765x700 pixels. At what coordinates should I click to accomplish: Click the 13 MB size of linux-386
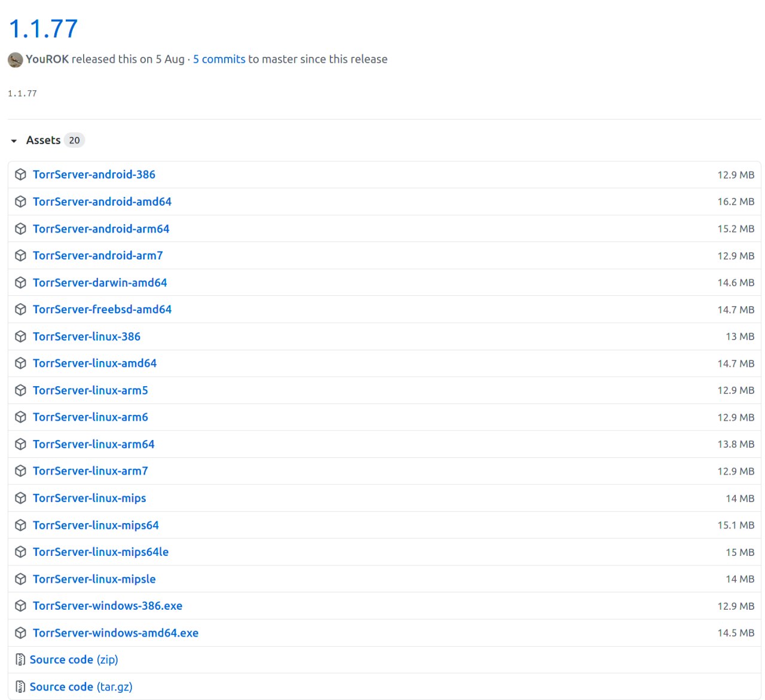[x=740, y=337]
